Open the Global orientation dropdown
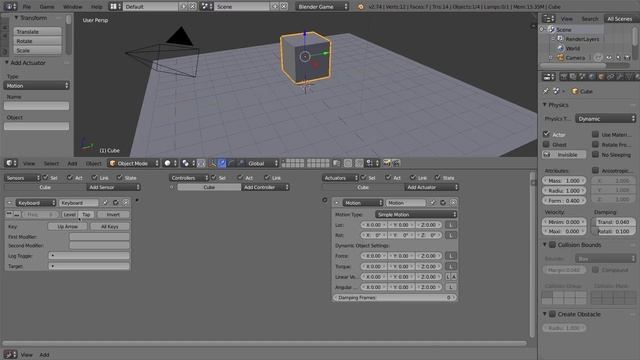 point(262,163)
